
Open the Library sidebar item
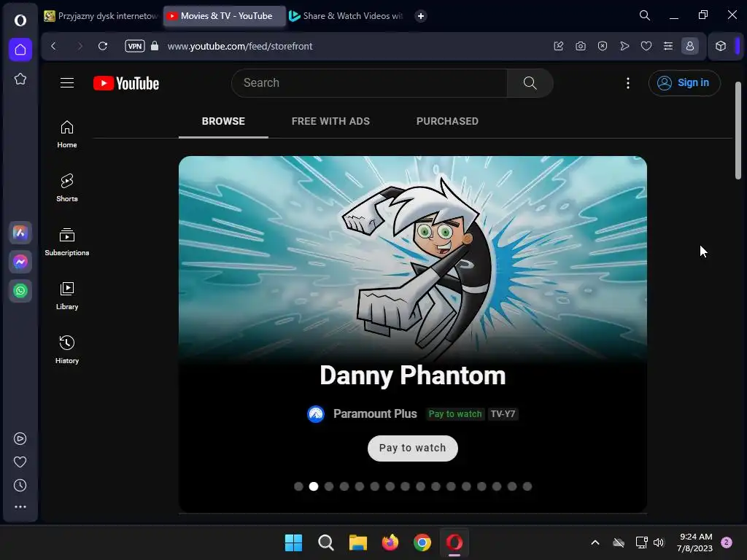67,296
